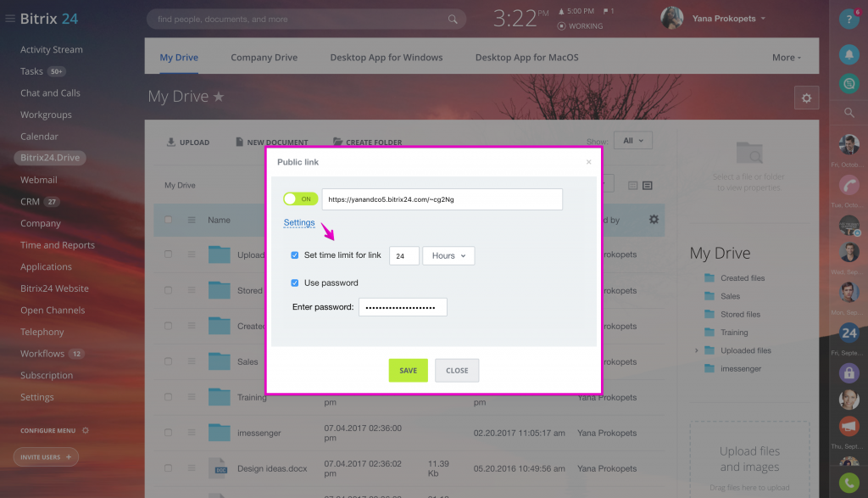Image resolution: width=868 pixels, height=498 pixels.
Task: Switch to Company Drive tab
Action: click(264, 58)
